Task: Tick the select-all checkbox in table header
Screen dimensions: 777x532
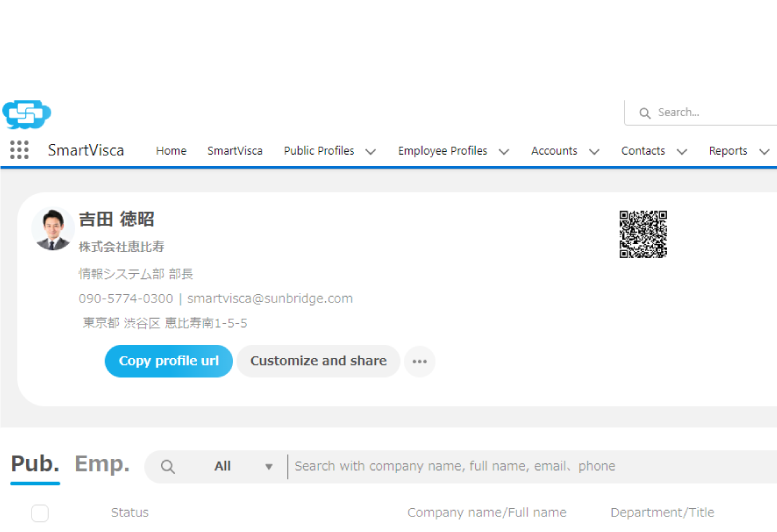Action: tap(40, 513)
